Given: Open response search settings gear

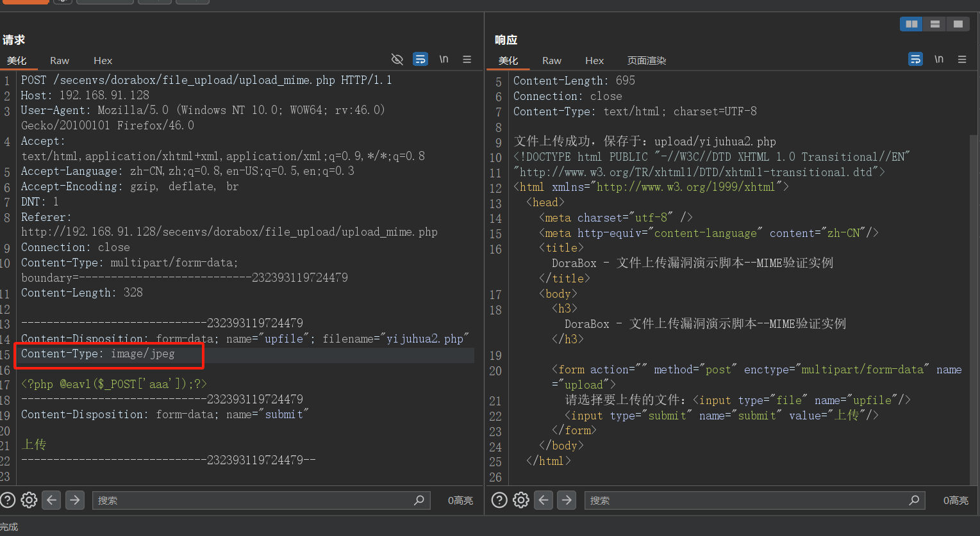Looking at the screenshot, I should click(520, 500).
